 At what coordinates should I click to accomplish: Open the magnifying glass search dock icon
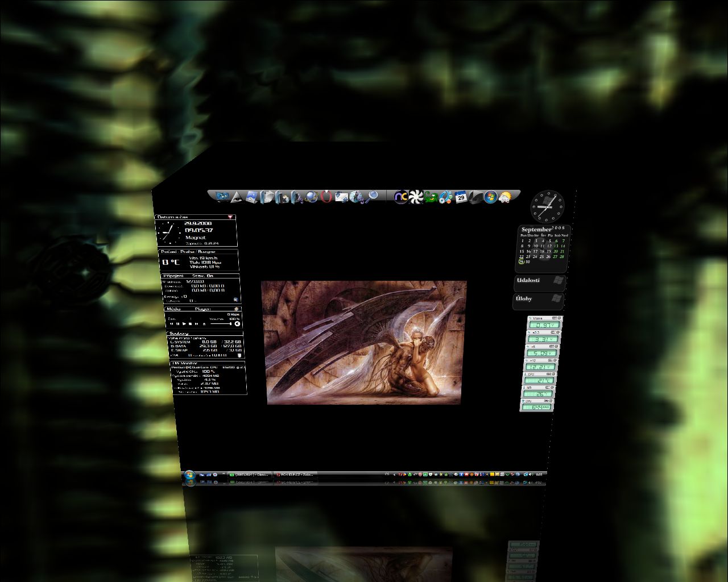click(x=372, y=196)
